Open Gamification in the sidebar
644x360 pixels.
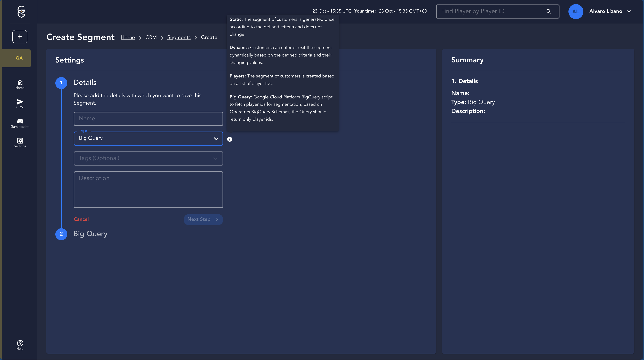(x=20, y=123)
